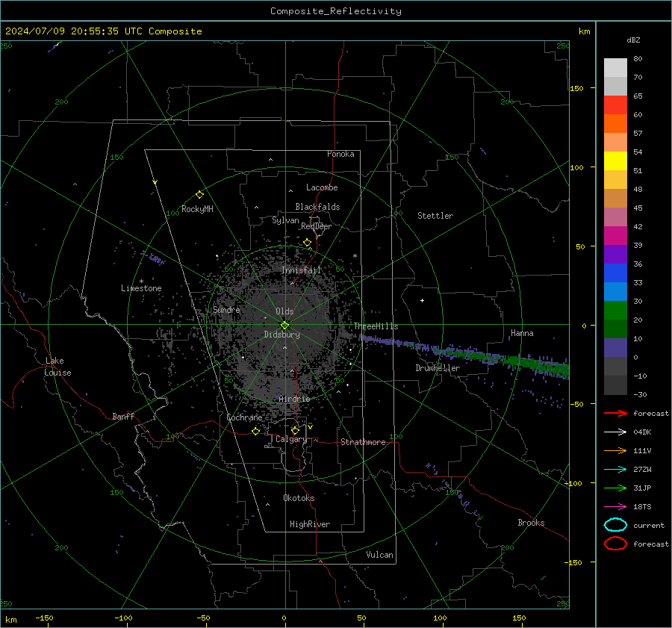Click the Vulcan label

(379, 555)
